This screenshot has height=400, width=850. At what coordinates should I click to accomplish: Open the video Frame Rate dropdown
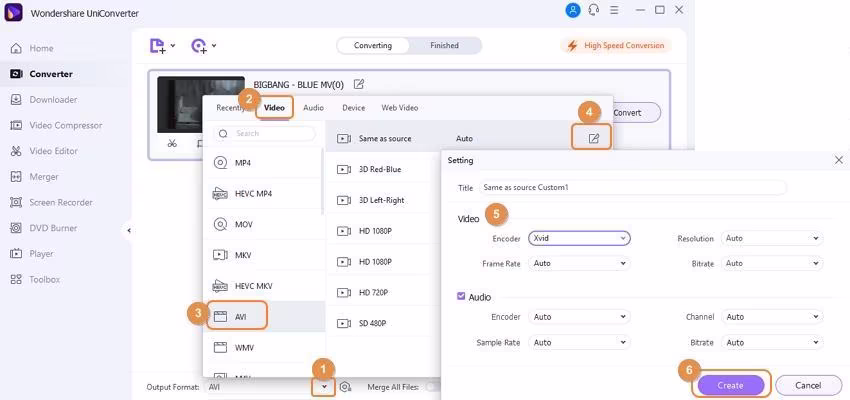[x=579, y=263]
